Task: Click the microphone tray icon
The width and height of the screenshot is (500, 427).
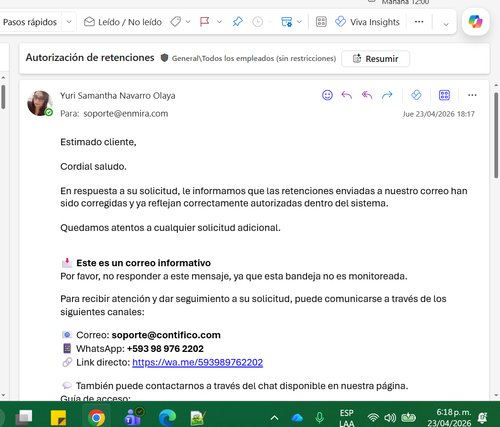Action: (x=319, y=418)
